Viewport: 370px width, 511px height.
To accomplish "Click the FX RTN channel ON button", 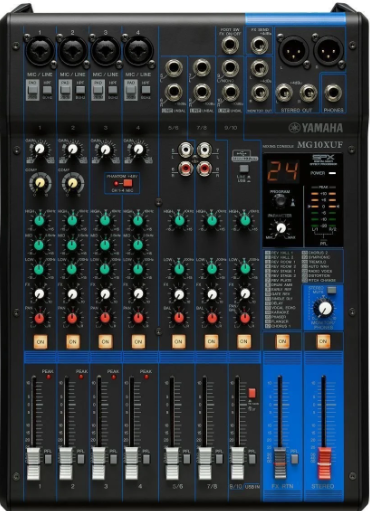I will coord(282,342).
